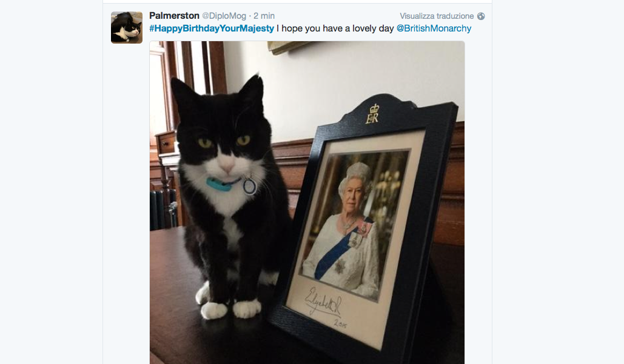Image resolution: width=624 pixels, height=364 pixels.
Task: Open the #HappyBirthdayYourMajesty hashtag
Action: (x=211, y=28)
